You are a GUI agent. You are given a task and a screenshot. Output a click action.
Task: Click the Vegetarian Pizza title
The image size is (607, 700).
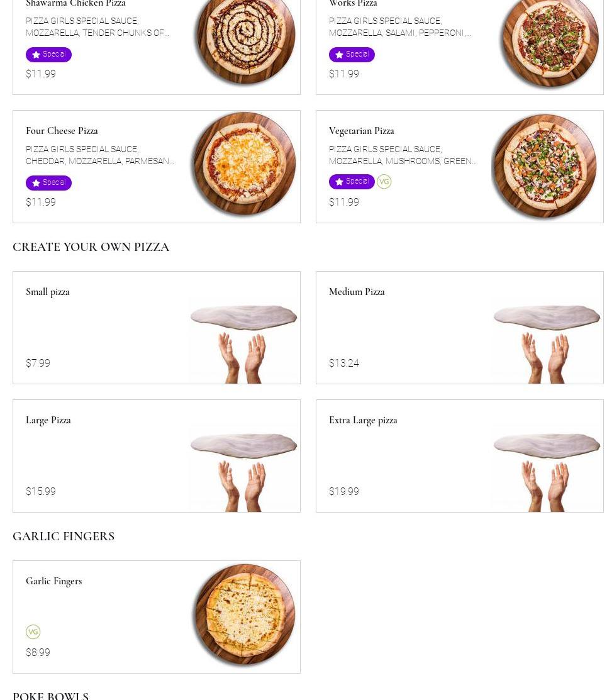(x=362, y=131)
